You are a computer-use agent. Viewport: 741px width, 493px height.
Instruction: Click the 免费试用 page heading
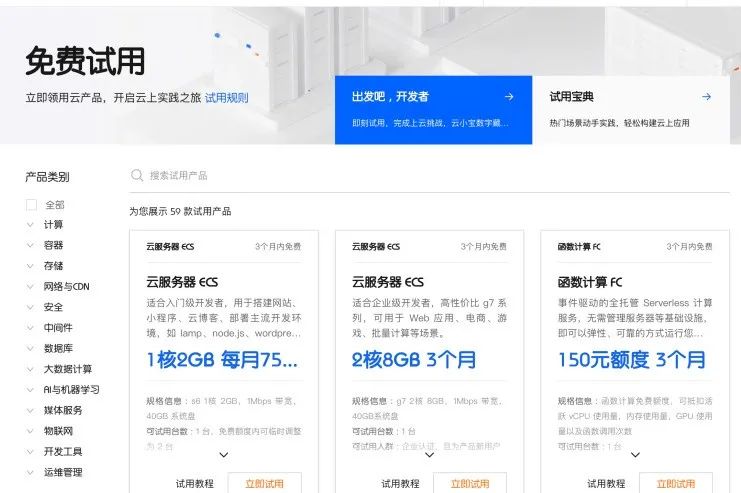coord(85,61)
